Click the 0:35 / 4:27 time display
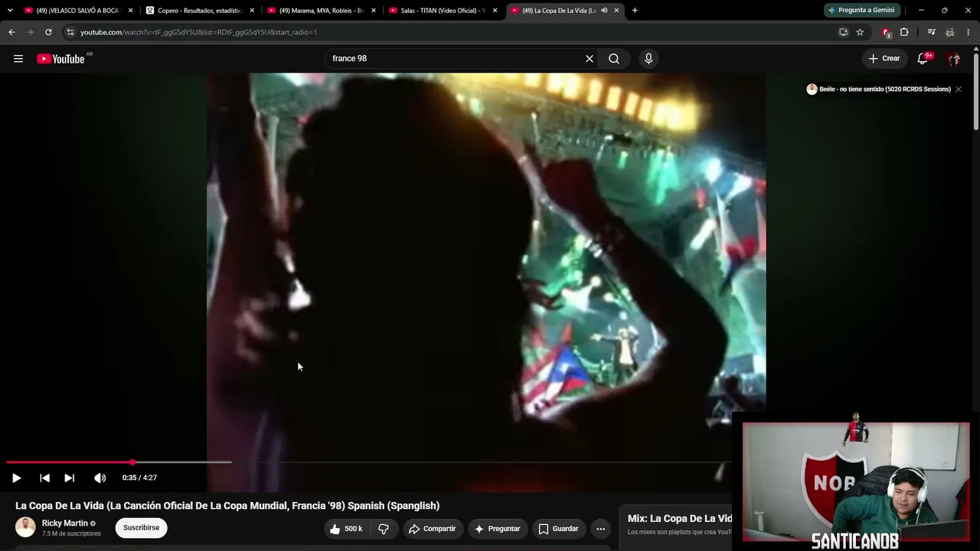This screenshot has width=980, height=551. click(x=139, y=478)
